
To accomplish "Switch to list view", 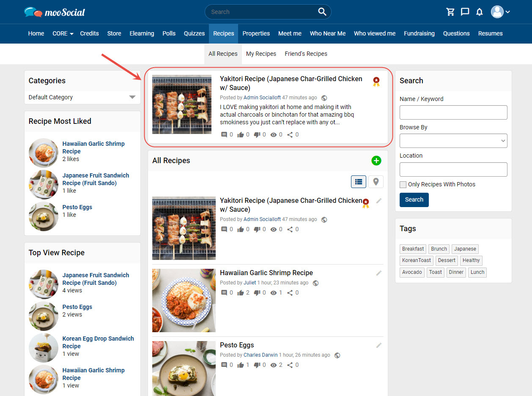I will (359, 182).
